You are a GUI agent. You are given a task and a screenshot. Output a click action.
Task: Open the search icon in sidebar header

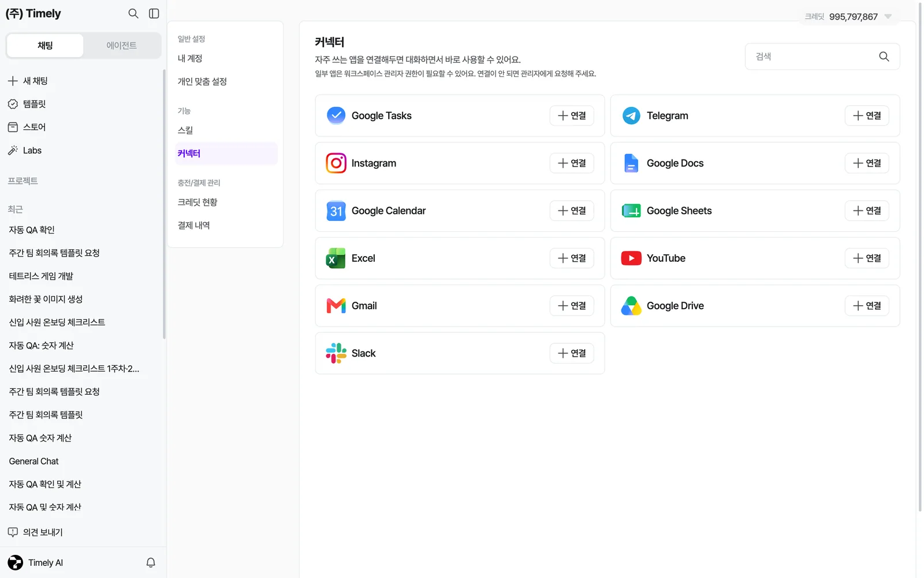point(133,13)
